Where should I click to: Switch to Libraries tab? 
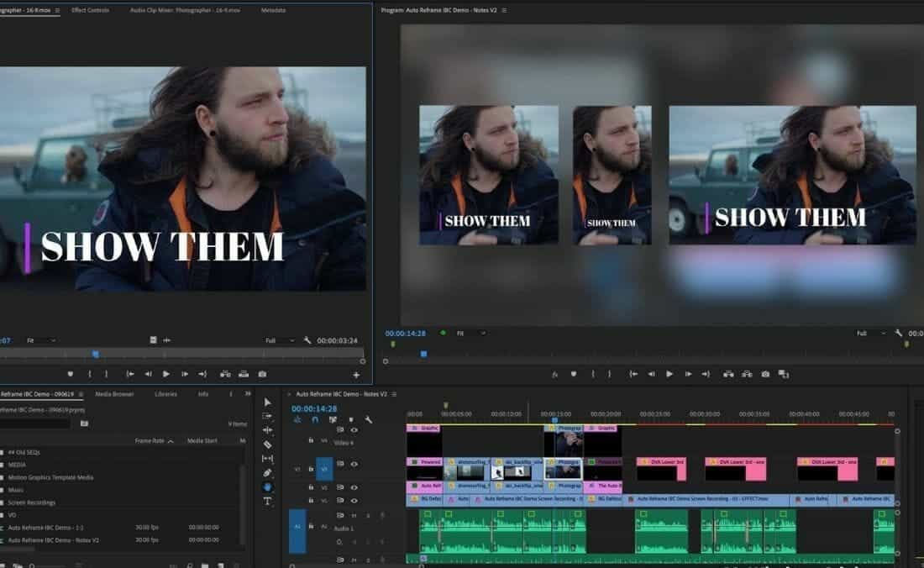point(165,393)
